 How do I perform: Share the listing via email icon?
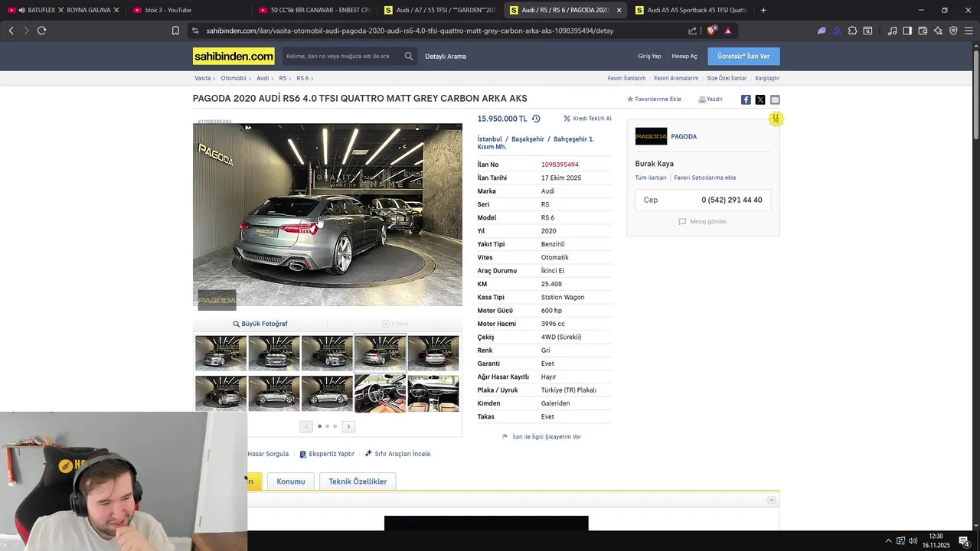tap(775, 99)
